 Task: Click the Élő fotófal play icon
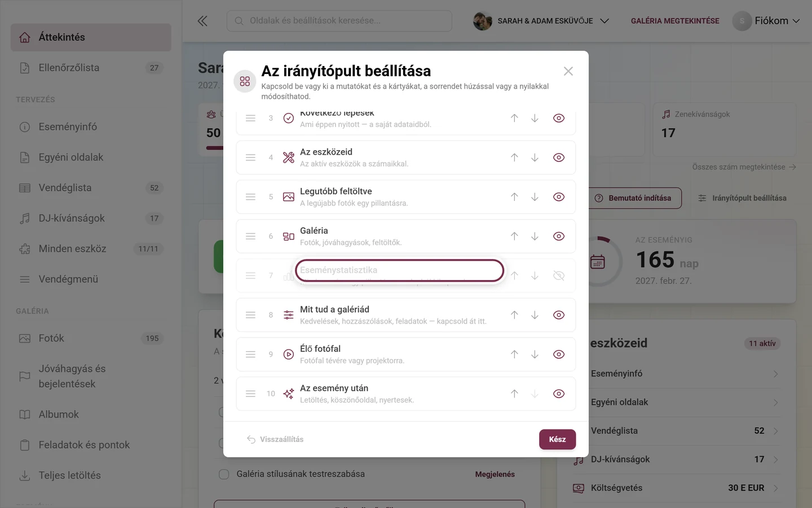(x=289, y=354)
